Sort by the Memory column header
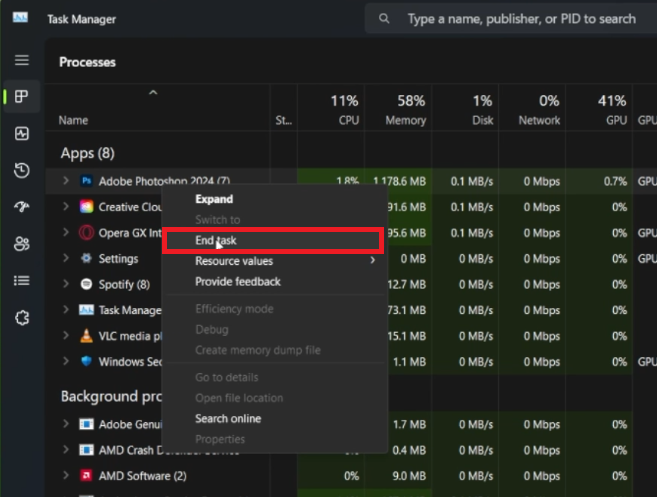Screen dimensions: 657x497 click(x=398, y=108)
